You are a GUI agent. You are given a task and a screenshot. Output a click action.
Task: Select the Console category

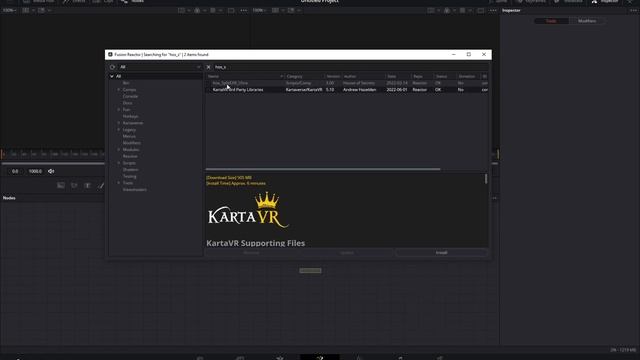pyautogui.click(x=130, y=96)
